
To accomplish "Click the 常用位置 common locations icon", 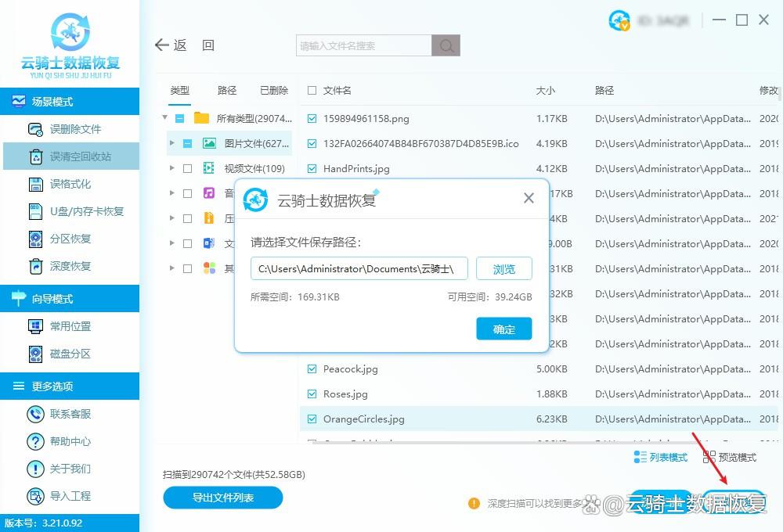I will pos(35,326).
